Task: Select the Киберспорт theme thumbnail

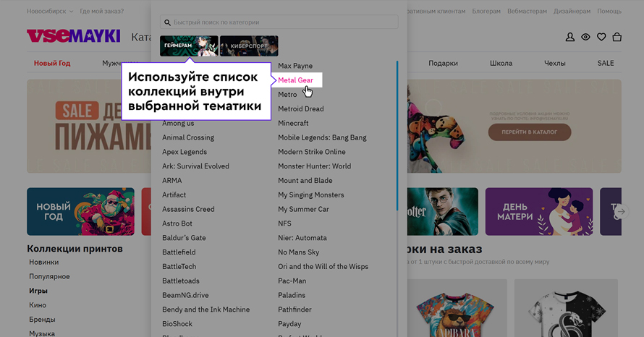Action: click(249, 46)
